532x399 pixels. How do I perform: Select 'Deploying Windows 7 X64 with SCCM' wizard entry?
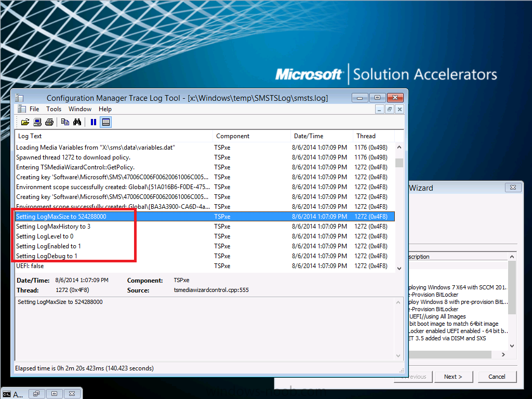pos(458,287)
